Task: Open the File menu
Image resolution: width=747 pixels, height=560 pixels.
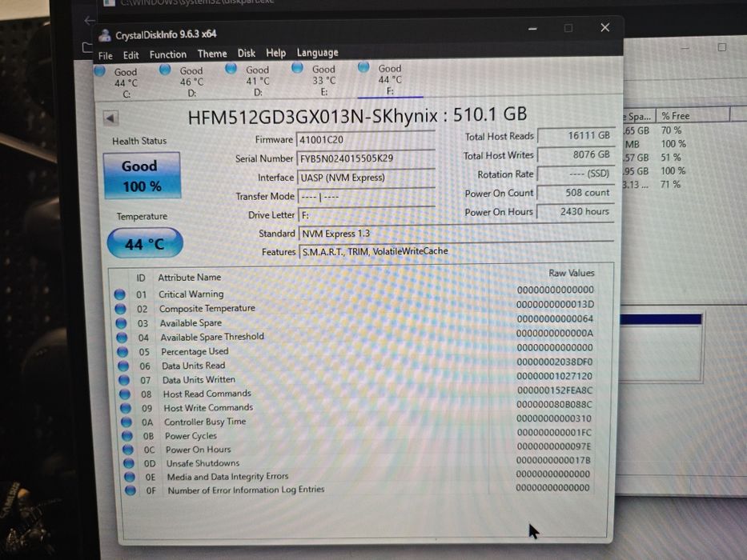Action: 106,56
